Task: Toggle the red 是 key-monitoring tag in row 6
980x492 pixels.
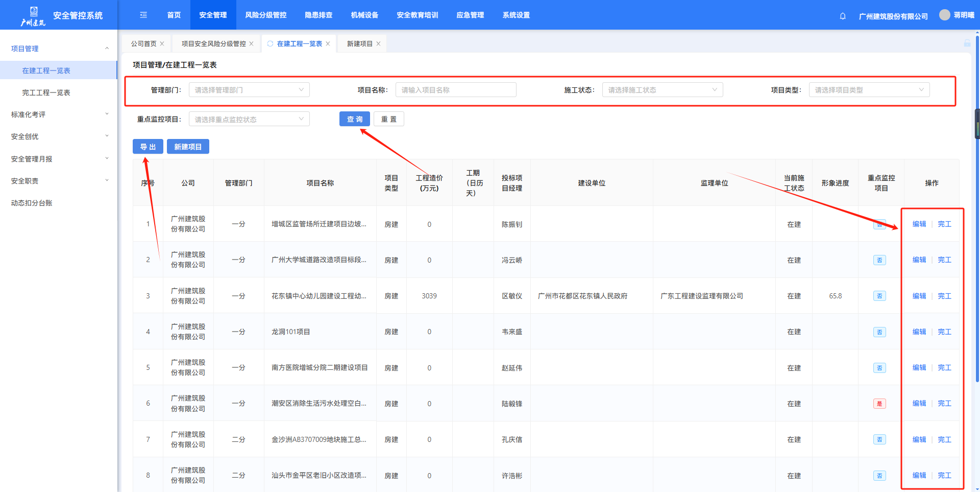Action: 879,404
